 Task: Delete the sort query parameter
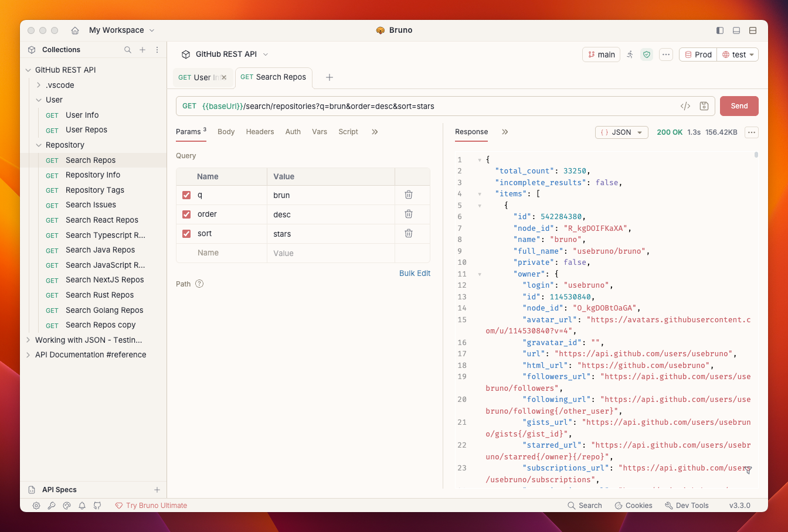coord(409,233)
